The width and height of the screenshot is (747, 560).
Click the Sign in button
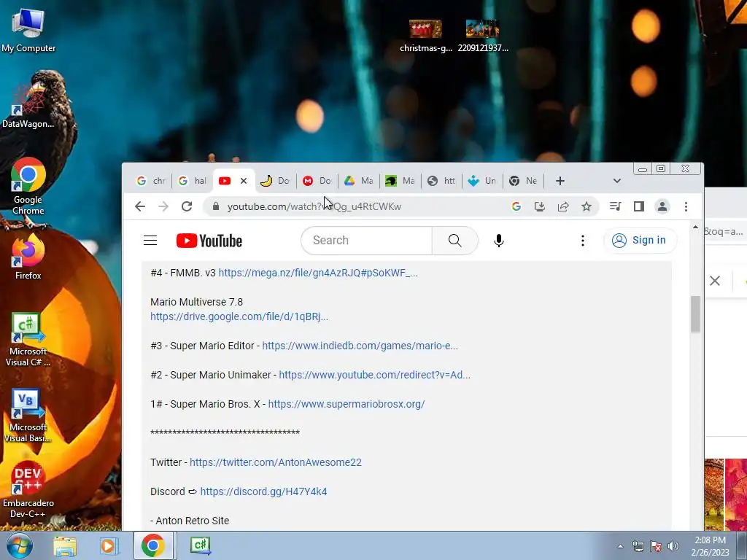pyautogui.click(x=639, y=241)
